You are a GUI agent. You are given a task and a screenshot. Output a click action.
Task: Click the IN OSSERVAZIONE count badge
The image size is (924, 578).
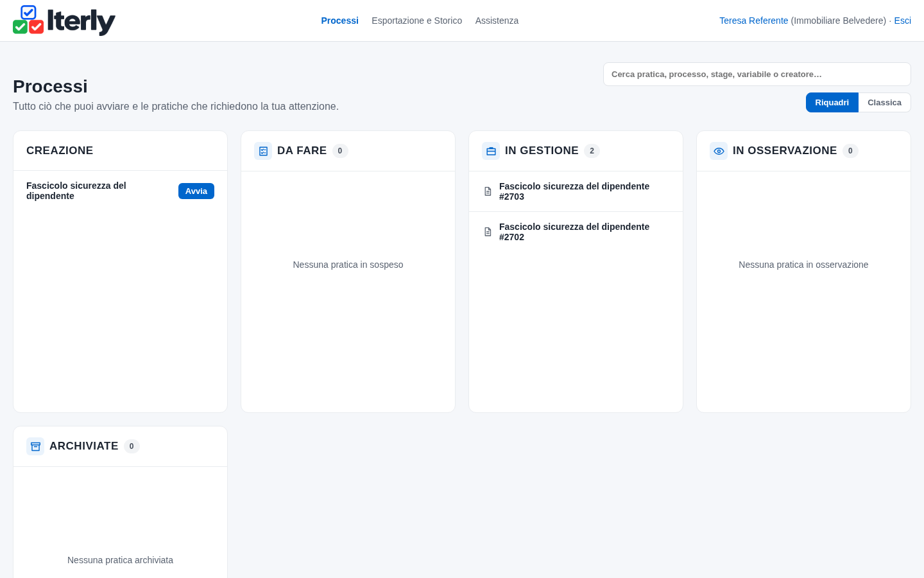850,151
